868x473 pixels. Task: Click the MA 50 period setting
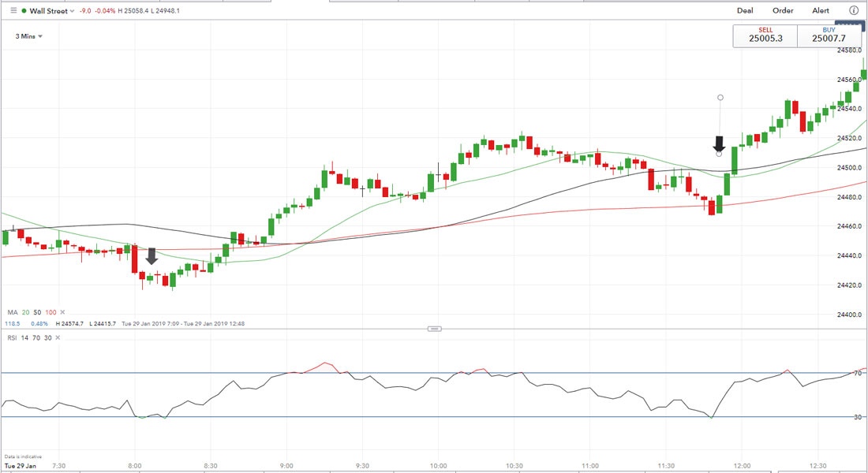coord(36,312)
